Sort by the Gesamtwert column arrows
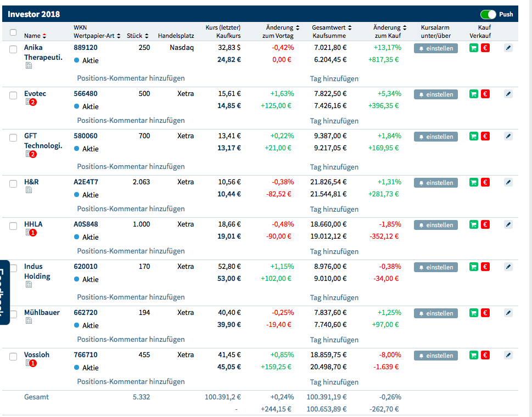This screenshot has width=532, height=417. 350,28
